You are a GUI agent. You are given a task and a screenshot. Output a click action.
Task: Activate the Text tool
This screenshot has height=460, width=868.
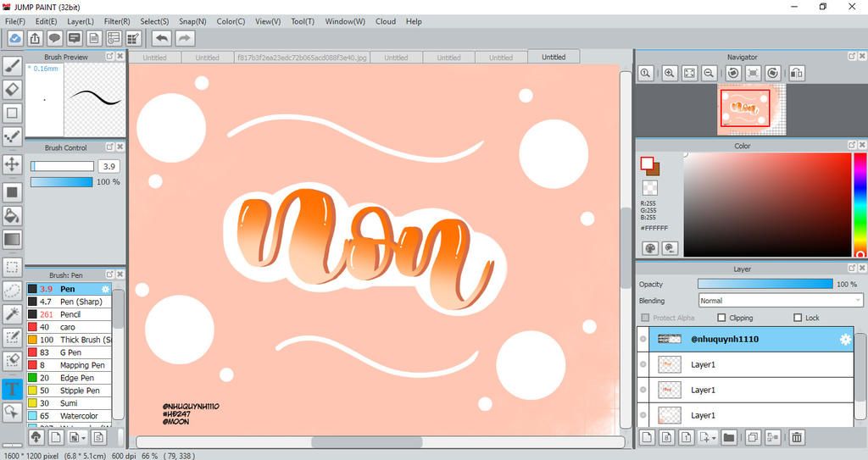[x=12, y=389]
